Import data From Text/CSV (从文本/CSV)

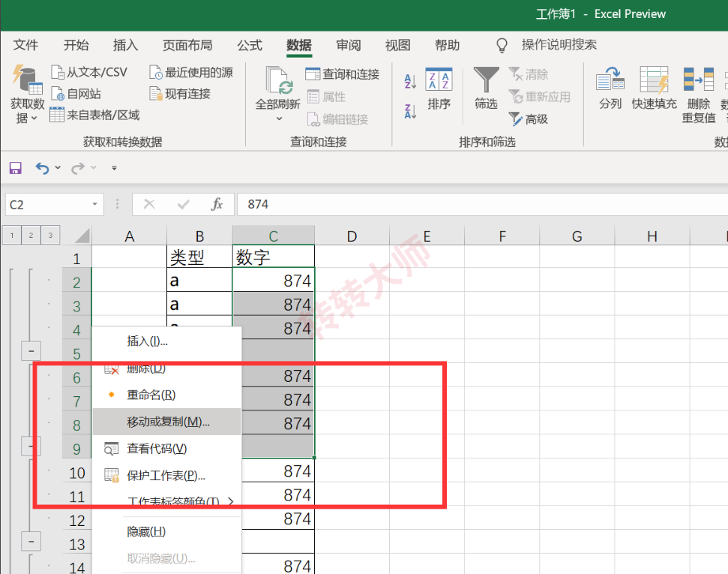(x=89, y=72)
